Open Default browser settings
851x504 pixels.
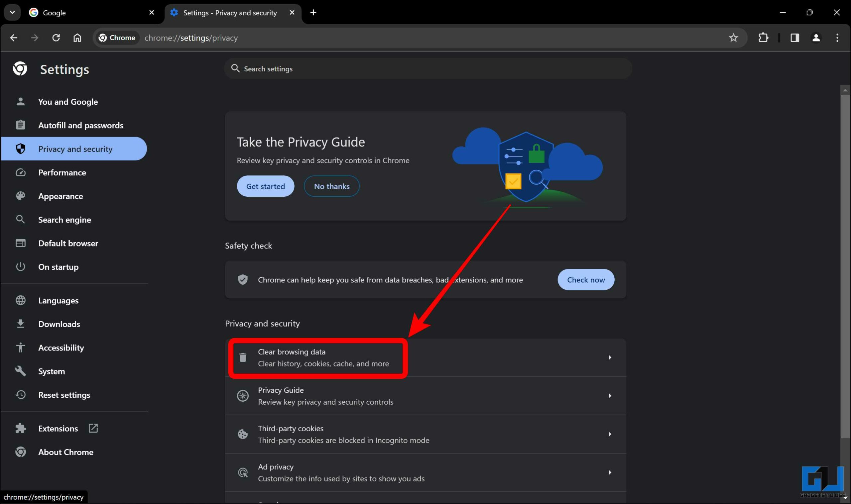74,243
